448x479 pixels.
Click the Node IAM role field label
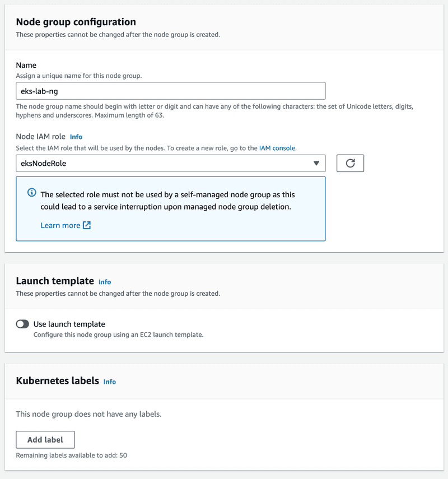(x=41, y=137)
